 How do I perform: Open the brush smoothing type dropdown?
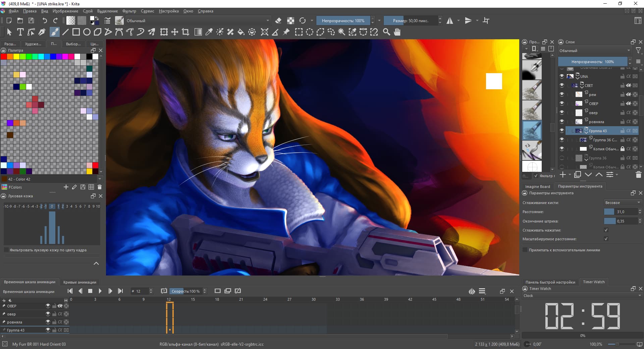coord(623,203)
